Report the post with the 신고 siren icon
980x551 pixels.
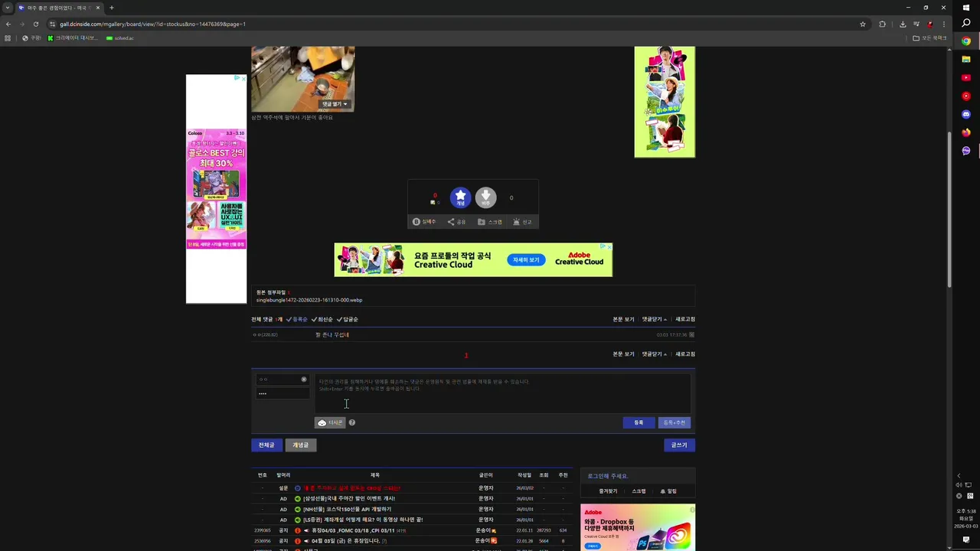[522, 222]
